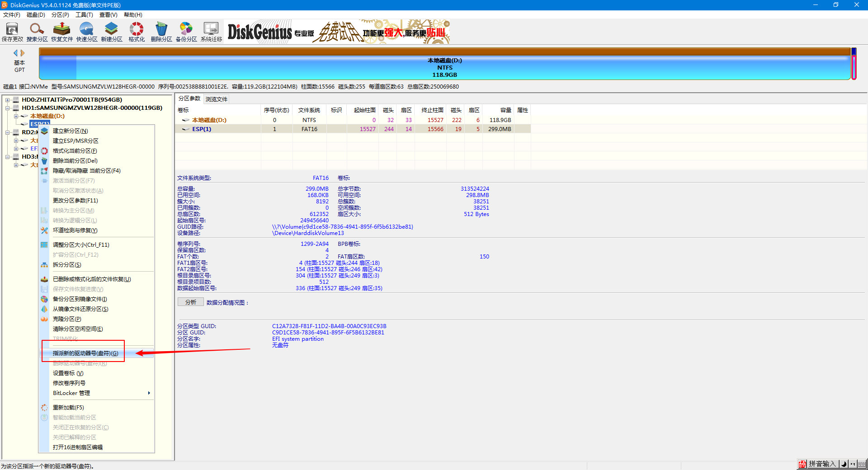Choose 建立ESP/MSR分区 menu entry
Viewport: 868px width, 470px height.
96,141
